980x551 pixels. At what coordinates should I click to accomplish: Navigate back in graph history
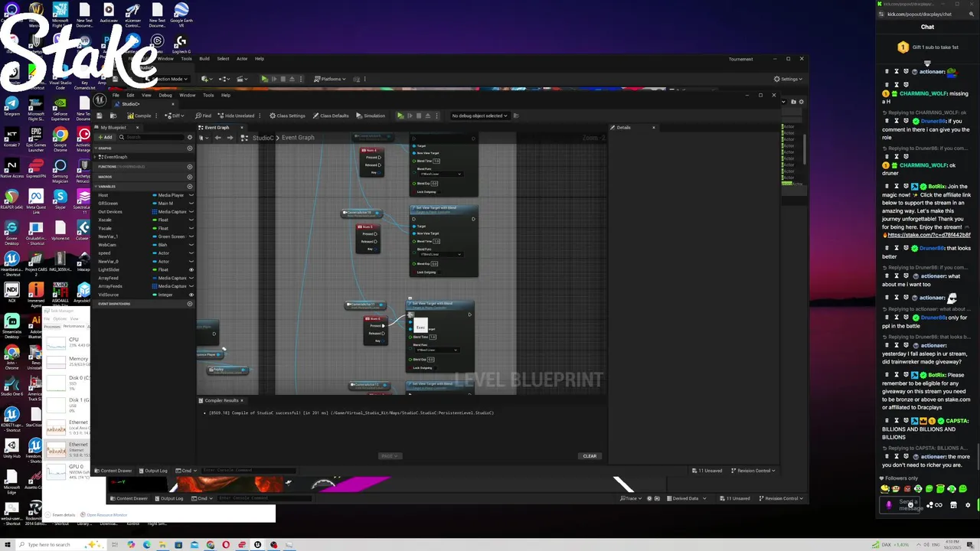pos(217,138)
